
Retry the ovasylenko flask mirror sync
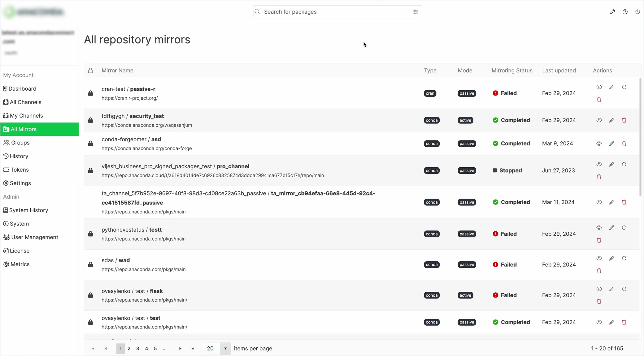point(624,289)
